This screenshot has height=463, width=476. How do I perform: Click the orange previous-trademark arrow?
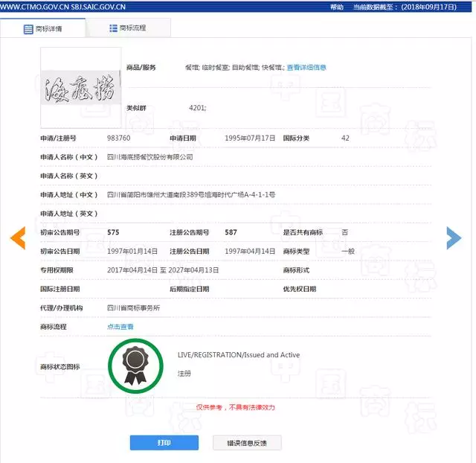tap(17, 237)
